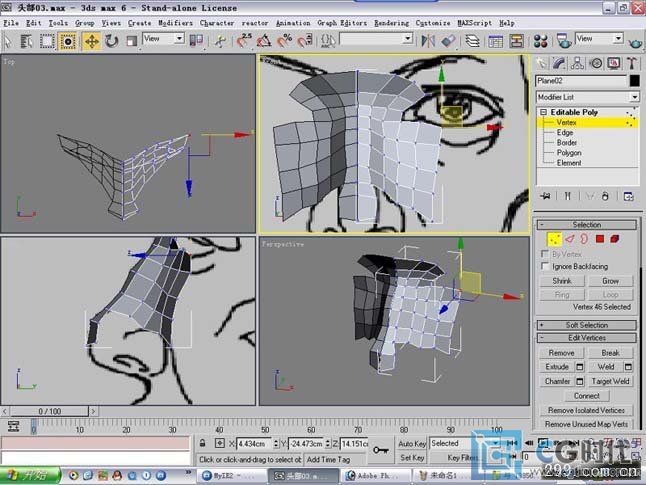The width and height of the screenshot is (646, 485).
Task: Click Quick Render teapot icon
Action: coord(635,42)
